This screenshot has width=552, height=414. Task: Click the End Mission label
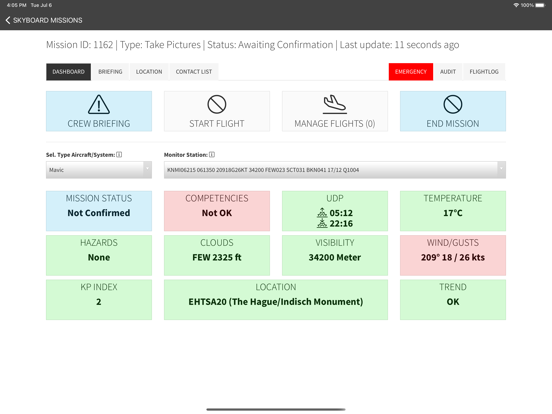click(453, 124)
